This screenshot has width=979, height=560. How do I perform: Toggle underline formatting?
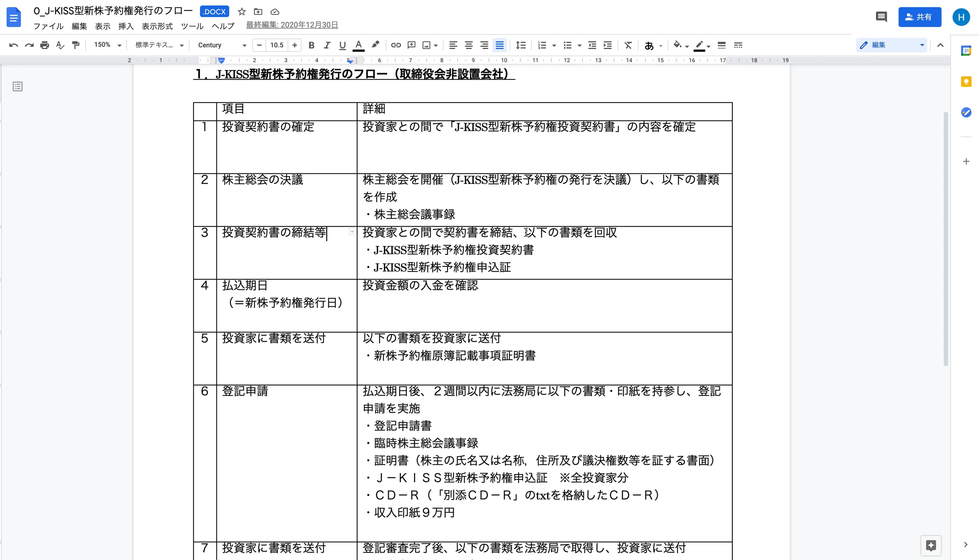(x=342, y=45)
